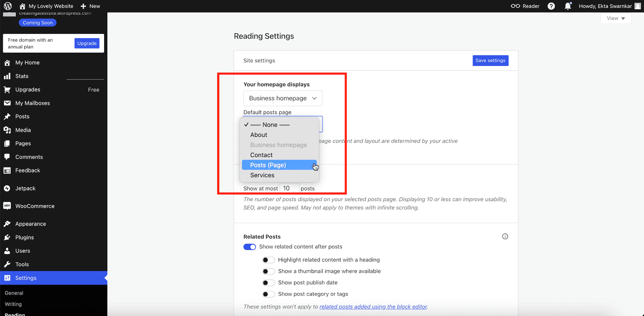This screenshot has width=644, height=316.
Task: Open Reader from the top bar
Action: click(525, 6)
